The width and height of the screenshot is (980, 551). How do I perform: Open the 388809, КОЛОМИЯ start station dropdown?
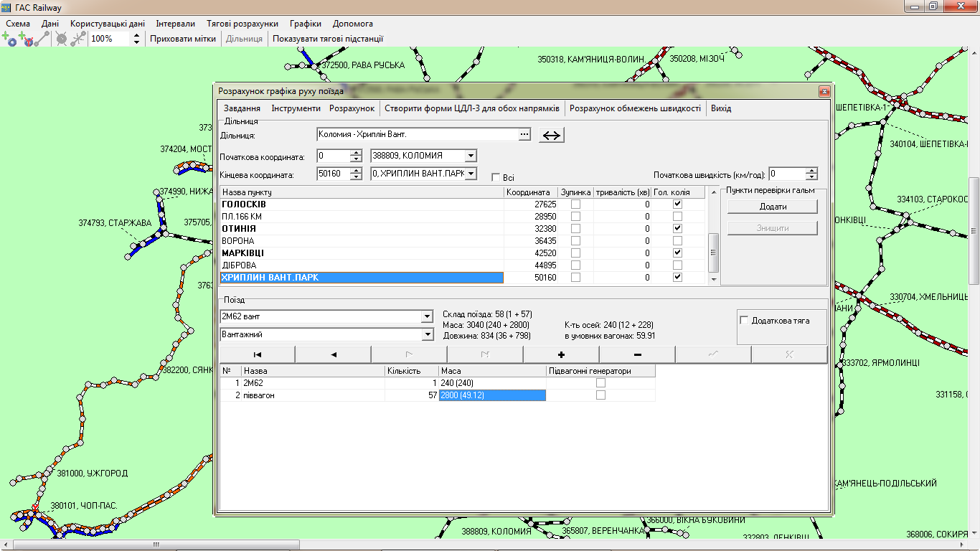pos(470,156)
